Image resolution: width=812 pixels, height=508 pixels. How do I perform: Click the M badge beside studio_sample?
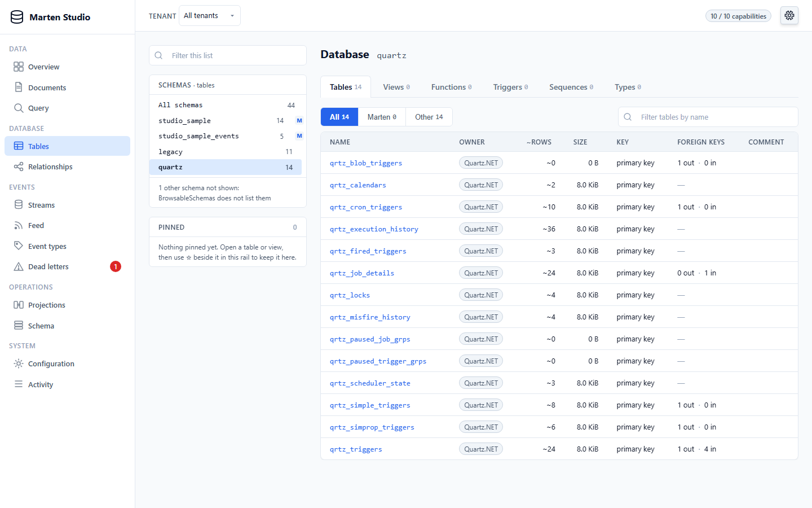[x=299, y=121]
